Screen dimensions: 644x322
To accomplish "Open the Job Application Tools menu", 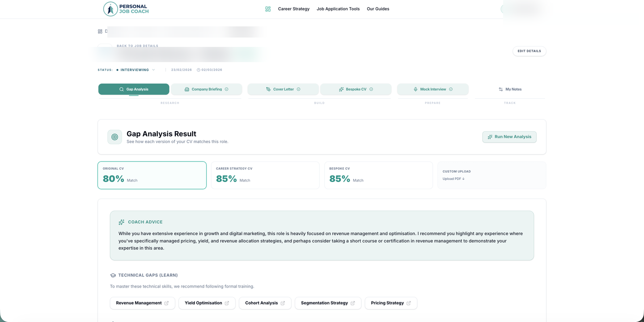I will (x=338, y=9).
